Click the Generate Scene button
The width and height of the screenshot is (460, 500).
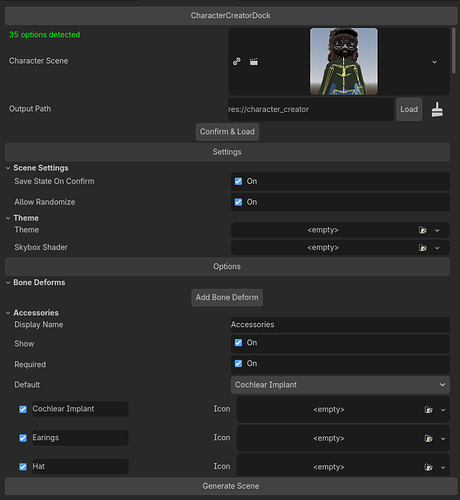[x=231, y=486]
